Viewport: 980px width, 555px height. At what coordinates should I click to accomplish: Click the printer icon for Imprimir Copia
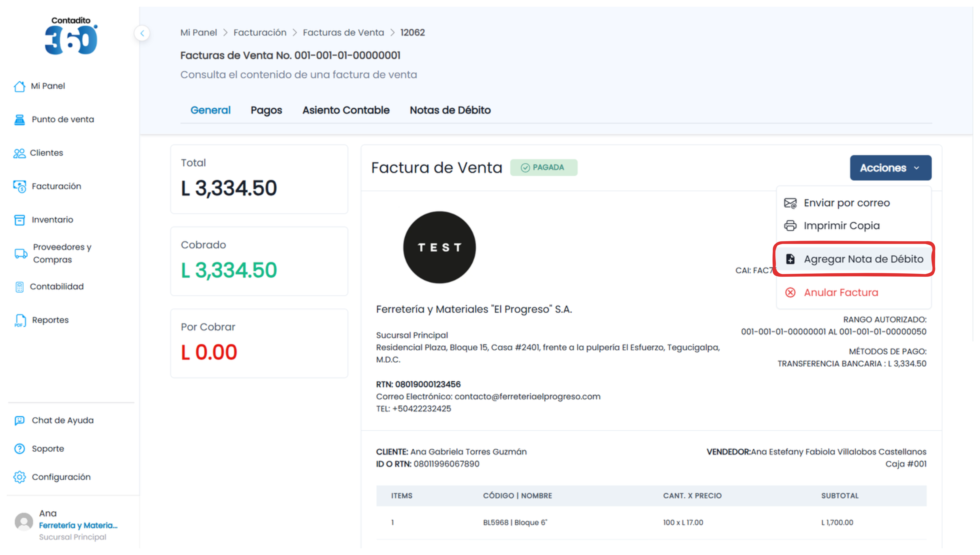[790, 226]
